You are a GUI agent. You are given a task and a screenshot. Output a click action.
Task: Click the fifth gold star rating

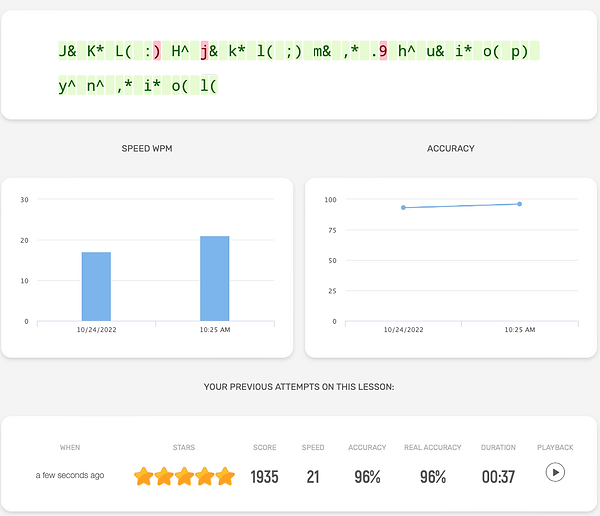tap(225, 476)
